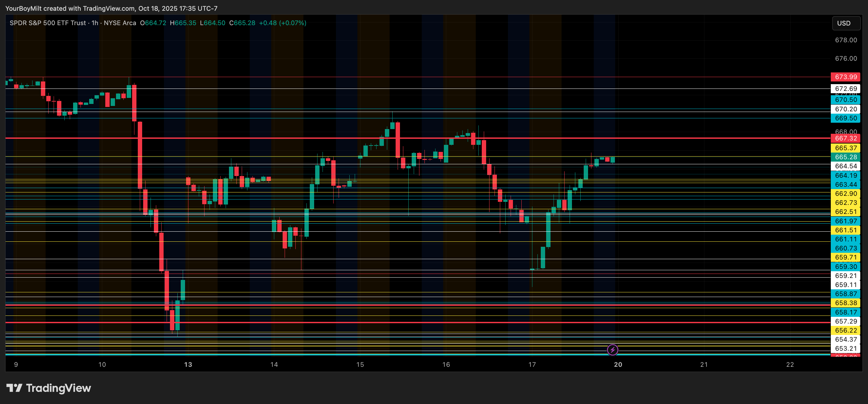Click the yellow 665.37 price level label
The width and height of the screenshot is (868, 404).
point(846,148)
